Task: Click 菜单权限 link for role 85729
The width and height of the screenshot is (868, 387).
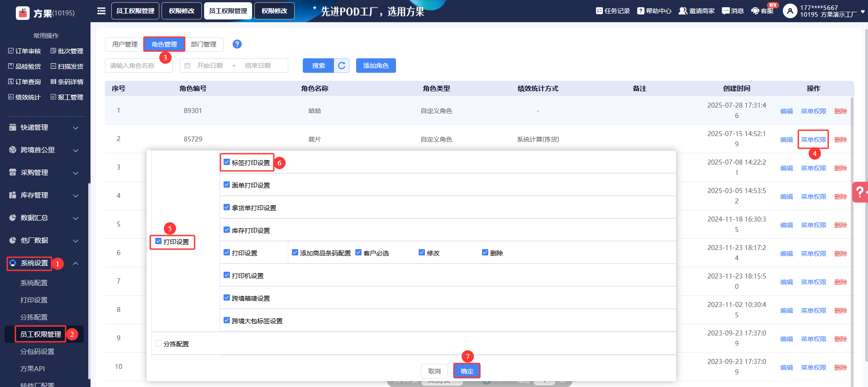Action: 813,140
